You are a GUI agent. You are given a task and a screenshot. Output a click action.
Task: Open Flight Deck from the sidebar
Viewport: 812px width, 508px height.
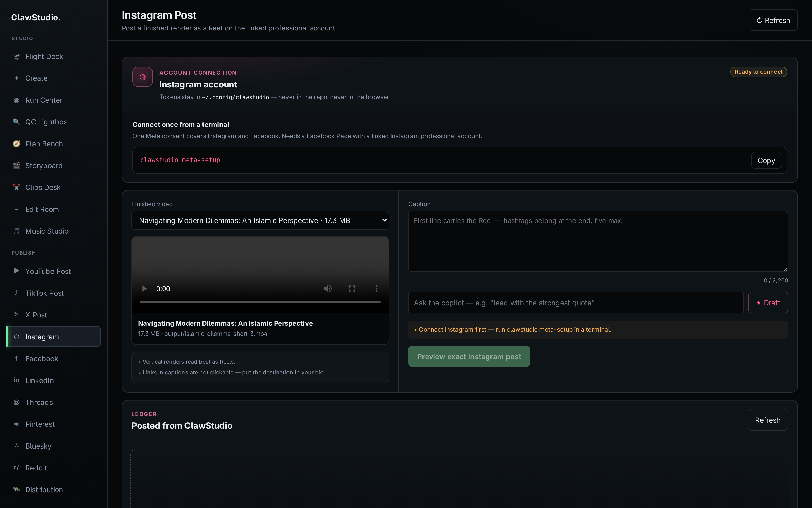(x=54, y=56)
